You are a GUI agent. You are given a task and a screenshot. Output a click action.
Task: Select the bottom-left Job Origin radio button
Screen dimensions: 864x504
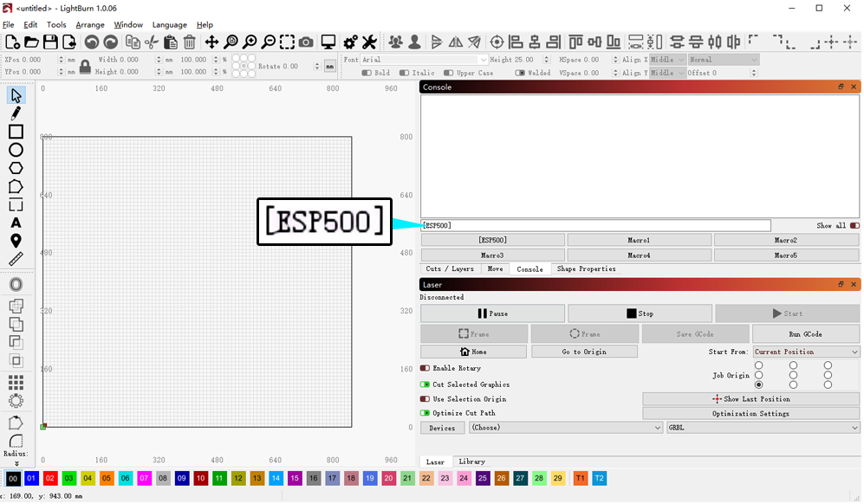pyautogui.click(x=759, y=385)
